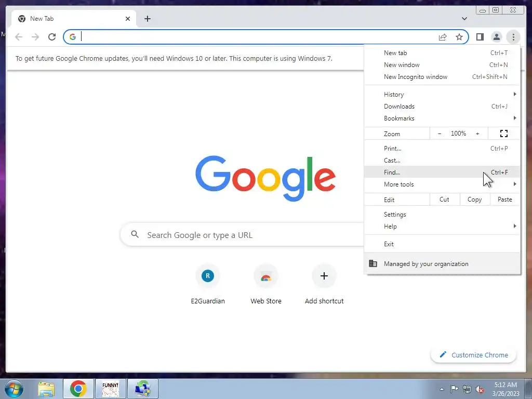Screen dimensions: 532x399
Task: Click the managed organization building icon
Action: coord(373,263)
